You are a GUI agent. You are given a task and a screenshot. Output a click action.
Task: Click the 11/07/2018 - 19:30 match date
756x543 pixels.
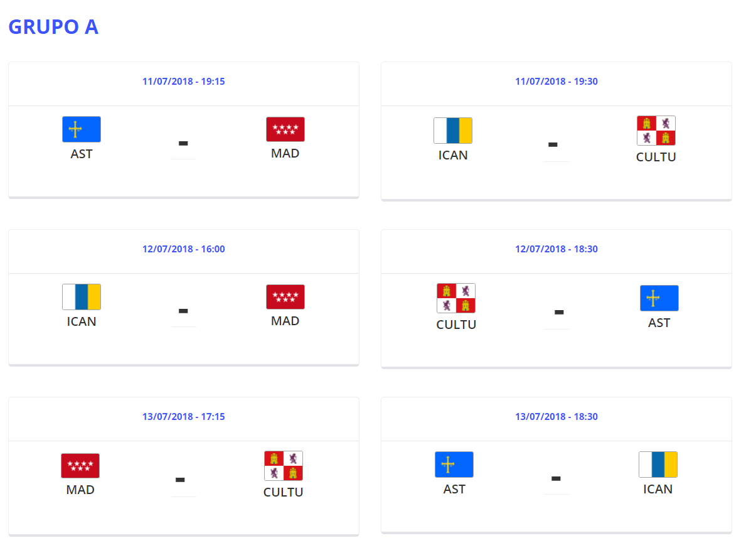(556, 82)
